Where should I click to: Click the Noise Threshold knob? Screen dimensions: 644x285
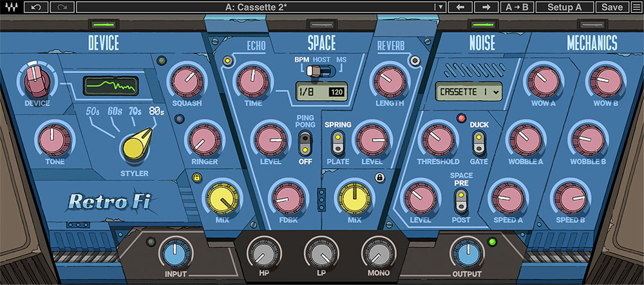pyautogui.click(x=438, y=140)
